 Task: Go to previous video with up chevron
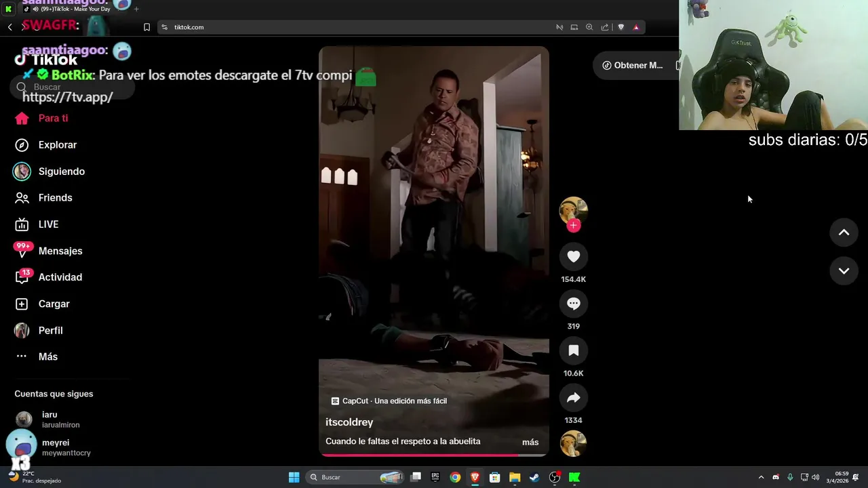click(844, 232)
